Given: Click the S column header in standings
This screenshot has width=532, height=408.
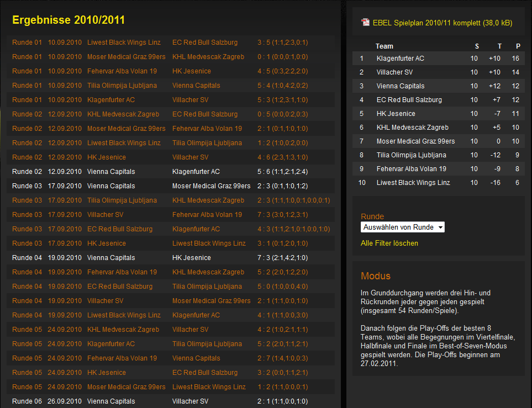Looking at the screenshot, I should pyautogui.click(x=477, y=46).
